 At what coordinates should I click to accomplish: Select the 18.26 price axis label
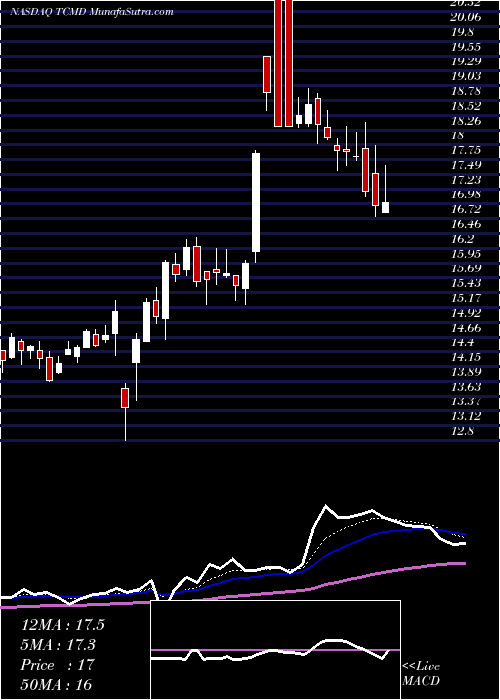465,121
